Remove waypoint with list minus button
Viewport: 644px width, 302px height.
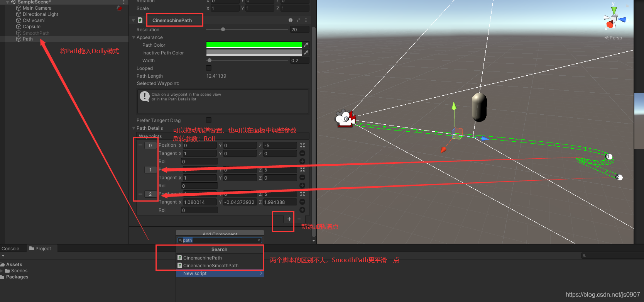[299, 219]
